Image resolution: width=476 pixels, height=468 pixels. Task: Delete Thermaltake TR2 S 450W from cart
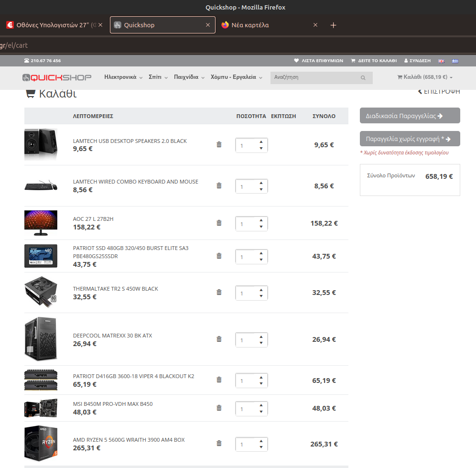219,292
